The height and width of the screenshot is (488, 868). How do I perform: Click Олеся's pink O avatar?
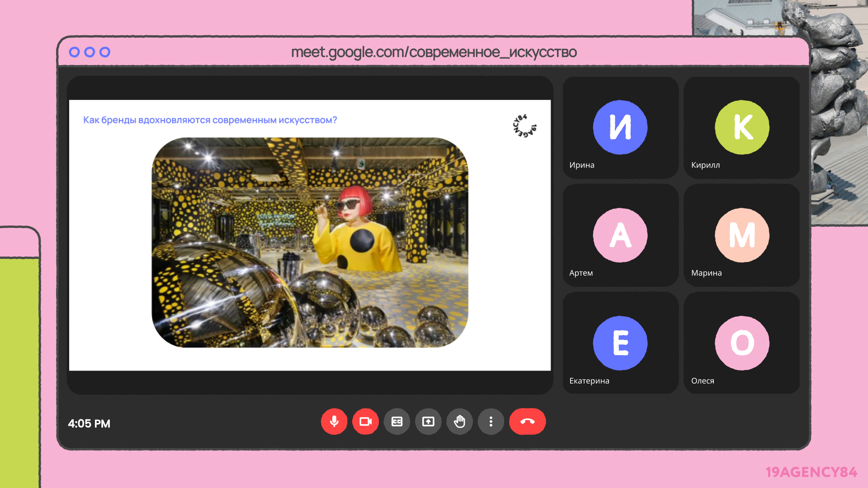(742, 343)
